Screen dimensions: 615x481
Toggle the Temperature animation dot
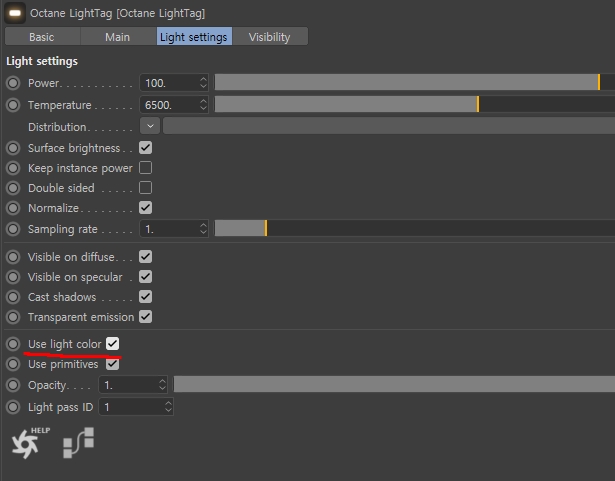point(13,105)
